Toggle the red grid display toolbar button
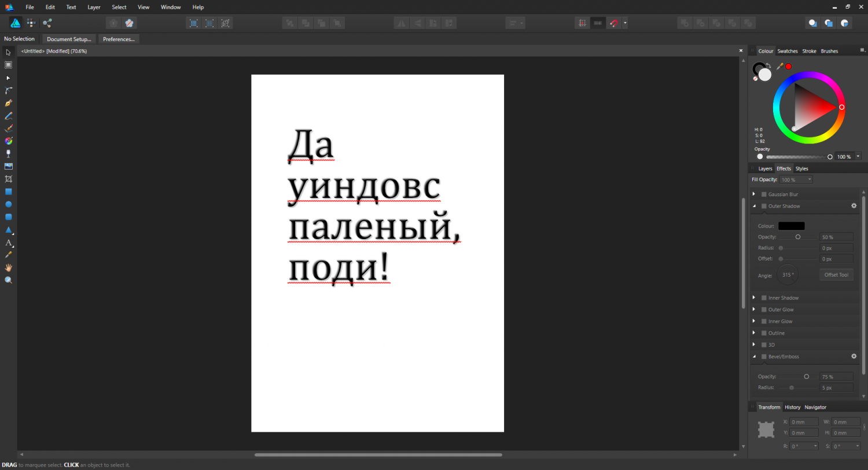Image resolution: width=868 pixels, height=470 pixels. pyautogui.click(x=583, y=23)
